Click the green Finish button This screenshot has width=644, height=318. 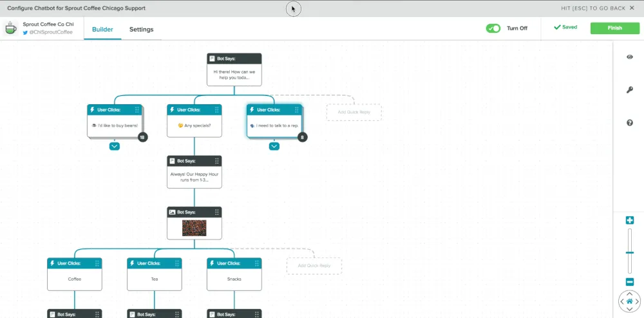coord(615,28)
